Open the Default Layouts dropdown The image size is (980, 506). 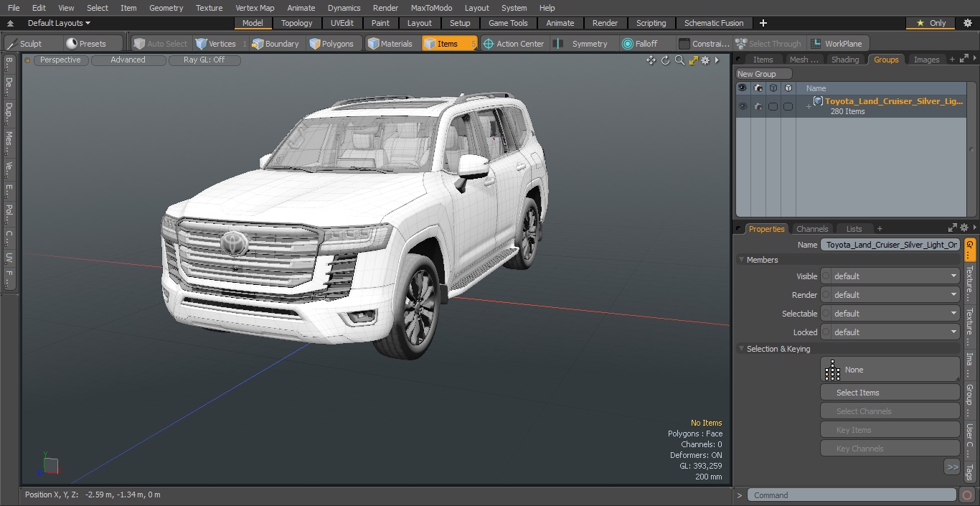click(59, 23)
